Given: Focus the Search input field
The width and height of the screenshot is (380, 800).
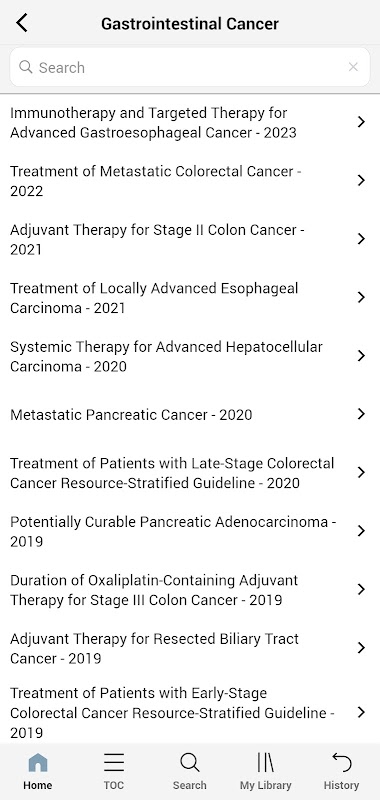Looking at the screenshot, I should 190,67.
